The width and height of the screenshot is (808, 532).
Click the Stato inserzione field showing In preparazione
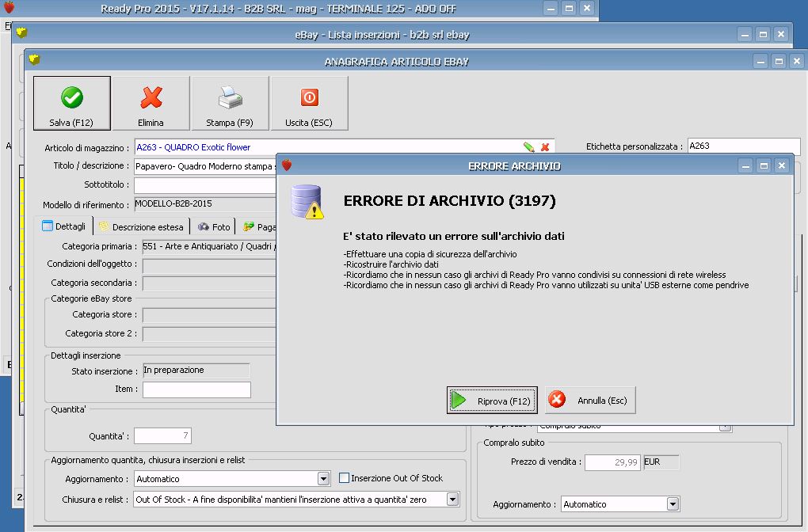pos(196,370)
